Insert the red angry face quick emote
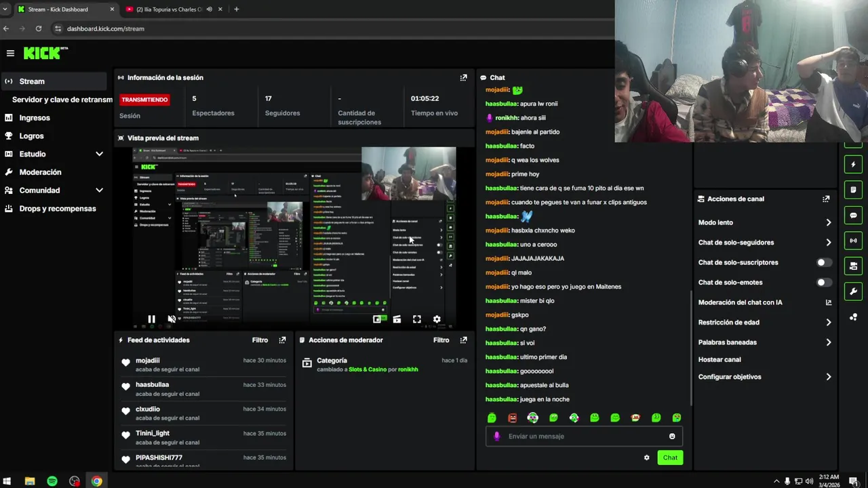Viewport: 868px width, 488px height. pos(512,418)
